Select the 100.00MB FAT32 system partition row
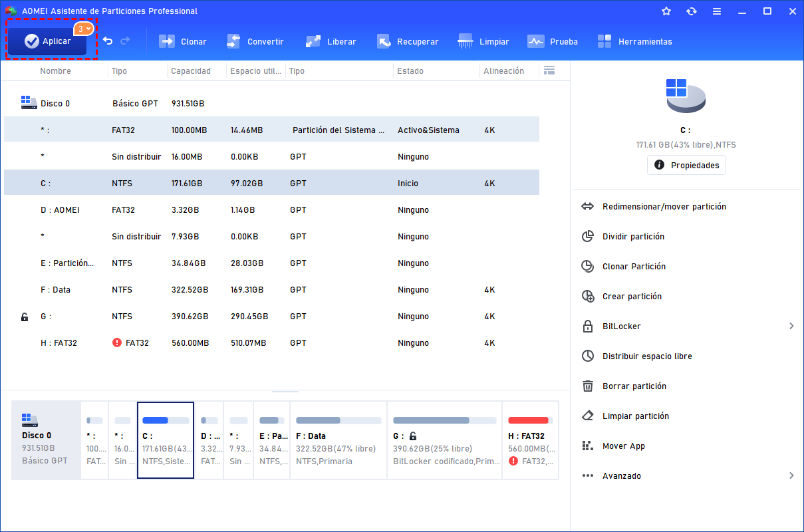The image size is (804, 532). 271,130
